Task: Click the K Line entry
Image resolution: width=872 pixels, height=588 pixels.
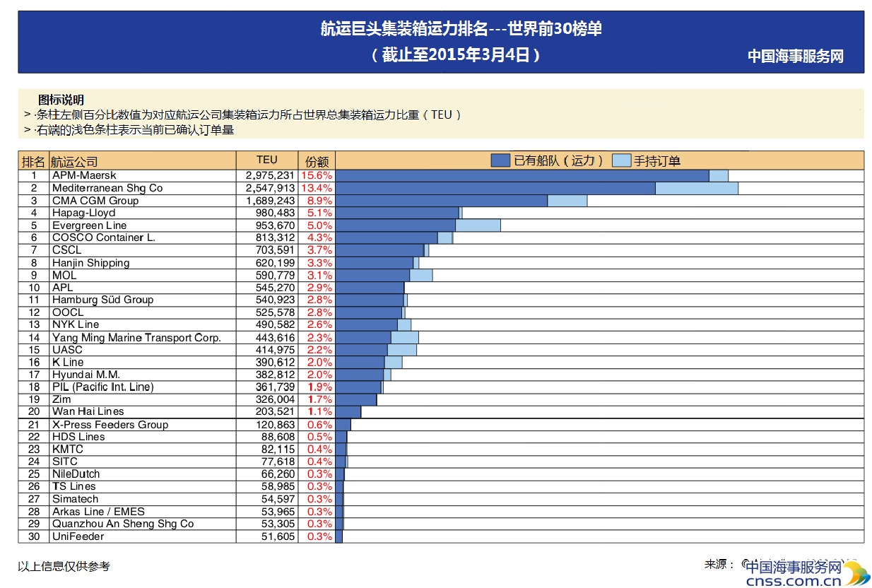Action: coord(67,362)
